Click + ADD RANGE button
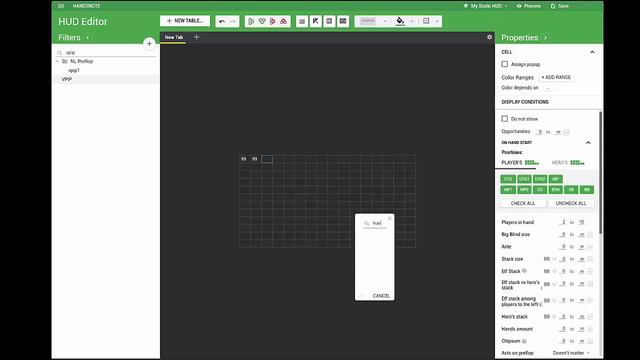This screenshot has width=640, height=360. click(556, 77)
